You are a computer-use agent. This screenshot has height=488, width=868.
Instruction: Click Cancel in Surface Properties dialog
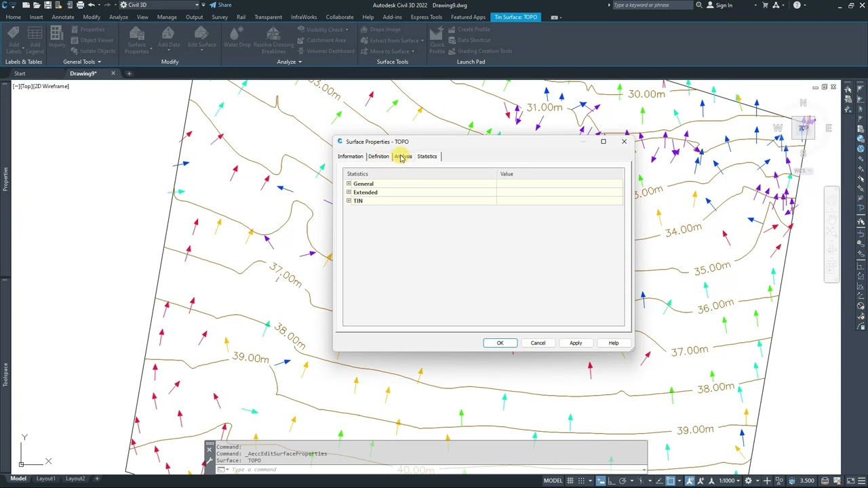(538, 343)
